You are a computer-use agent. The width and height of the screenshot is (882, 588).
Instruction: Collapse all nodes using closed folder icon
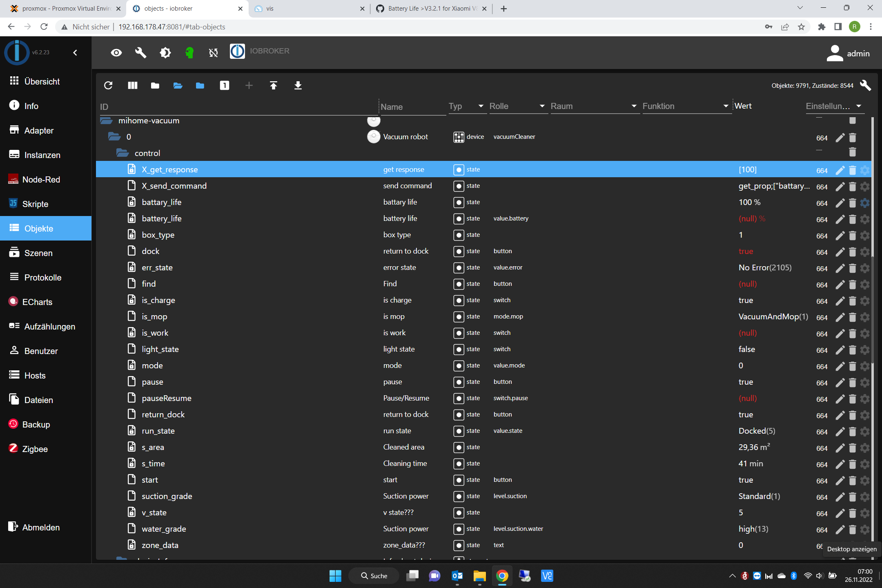[155, 85]
